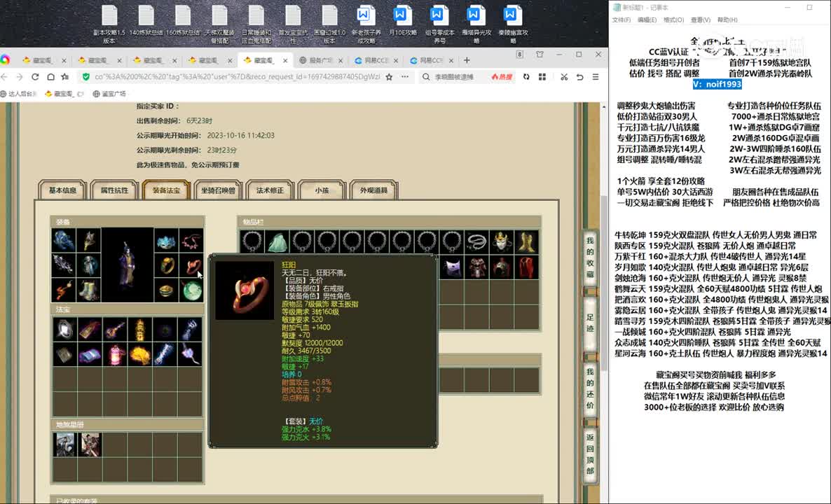Select the teal mask equipment icon
Viewport: 831px width, 504px height.
pyautogui.click(x=167, y=240)
